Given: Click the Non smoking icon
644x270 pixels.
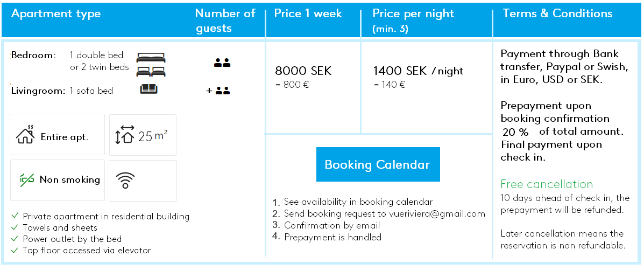Looking at the screenshot, I should (x=27, y=180).
